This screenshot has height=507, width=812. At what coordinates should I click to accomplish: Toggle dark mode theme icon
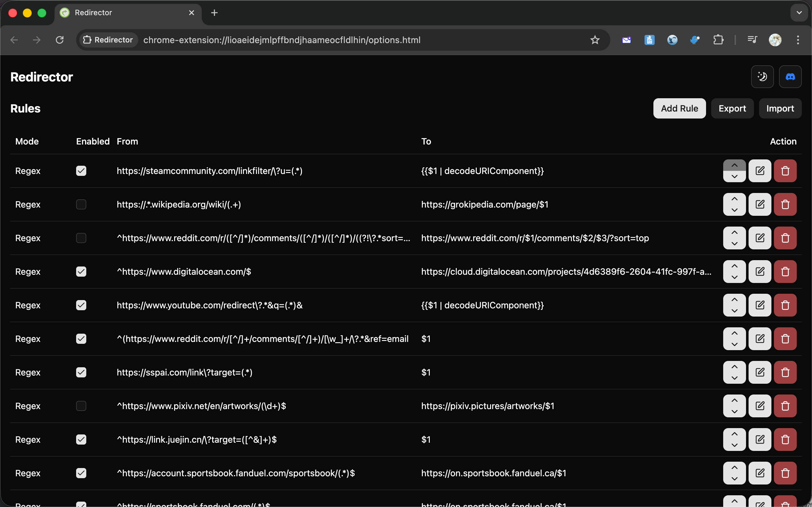tap(762, 77)
